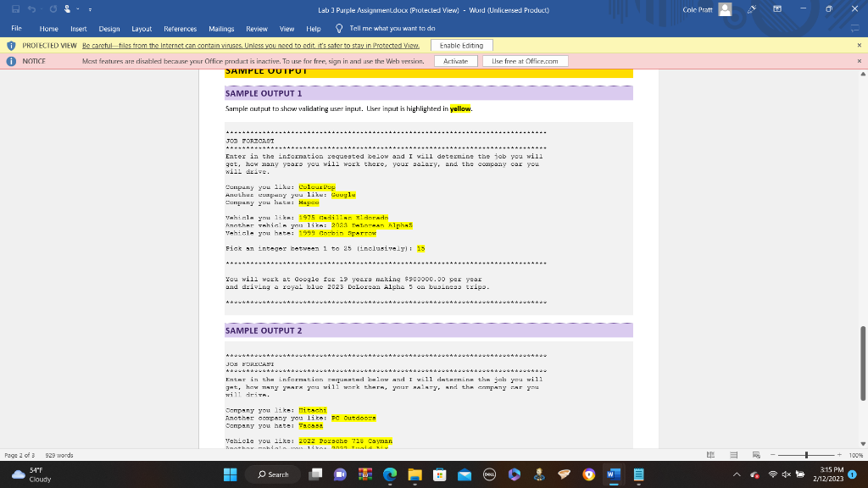Click the zoom slider handle

tap(806, 455)
